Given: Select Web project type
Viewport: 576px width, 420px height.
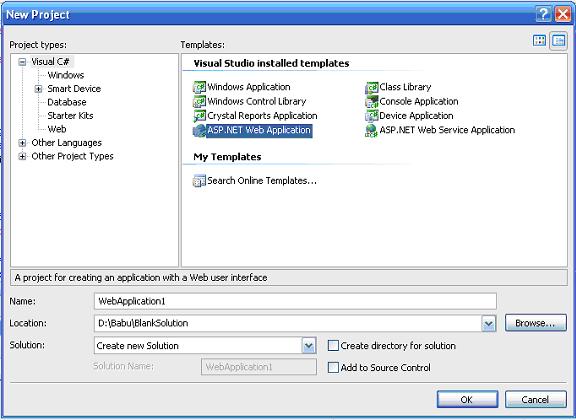Looking at the screenshot, I should [57, 129].
